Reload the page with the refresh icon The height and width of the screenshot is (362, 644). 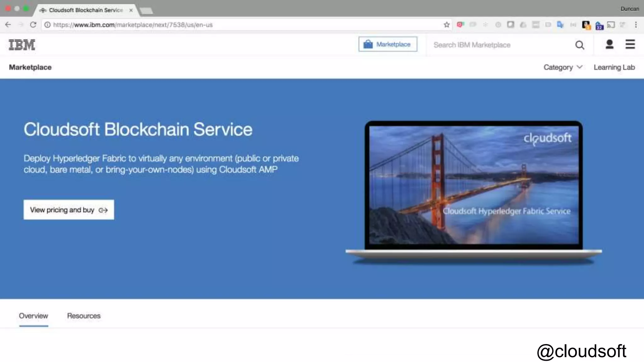(x=33, y=25)
